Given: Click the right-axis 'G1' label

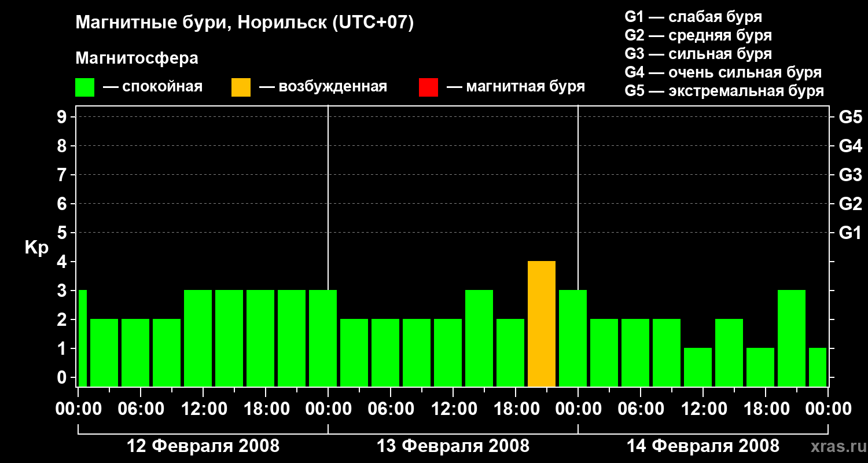Looking at the screenshot, I should click(x=850, y=233).
